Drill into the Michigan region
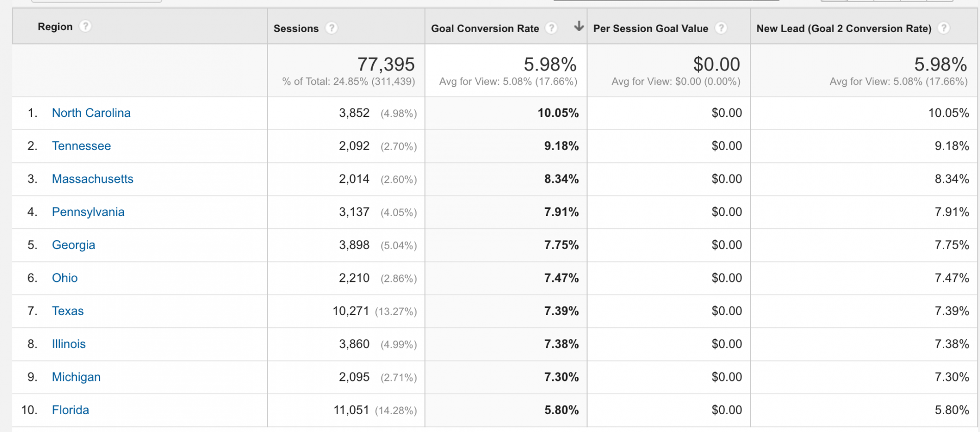 click(76, 377)
